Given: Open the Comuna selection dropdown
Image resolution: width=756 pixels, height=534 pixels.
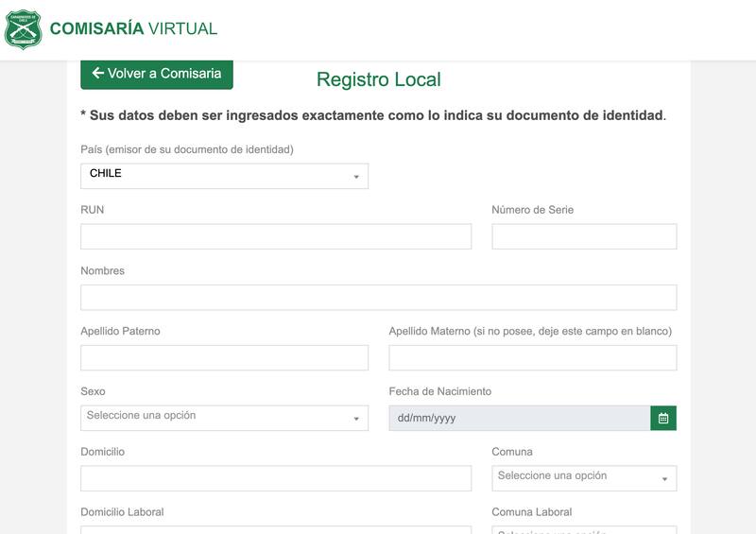Looking at the screenshot, I should [x=583, y=477].
